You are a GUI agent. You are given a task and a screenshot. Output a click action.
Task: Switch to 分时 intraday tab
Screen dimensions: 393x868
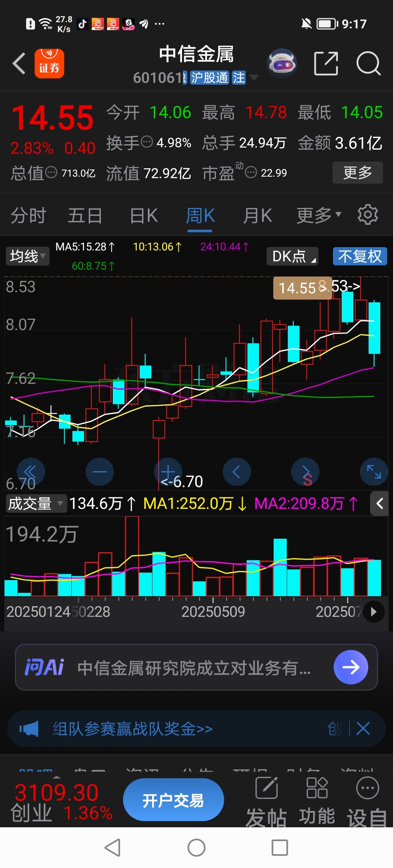(x=28, y=215)
